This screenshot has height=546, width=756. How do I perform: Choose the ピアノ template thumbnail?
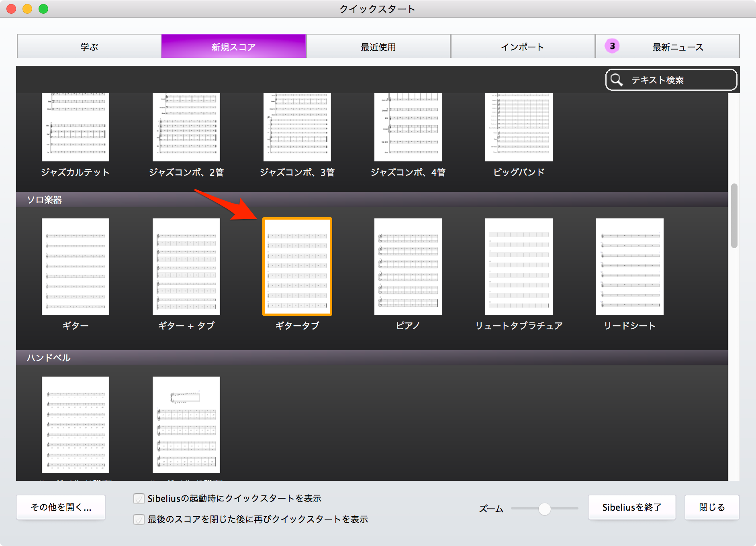click(x=408, y=267)
